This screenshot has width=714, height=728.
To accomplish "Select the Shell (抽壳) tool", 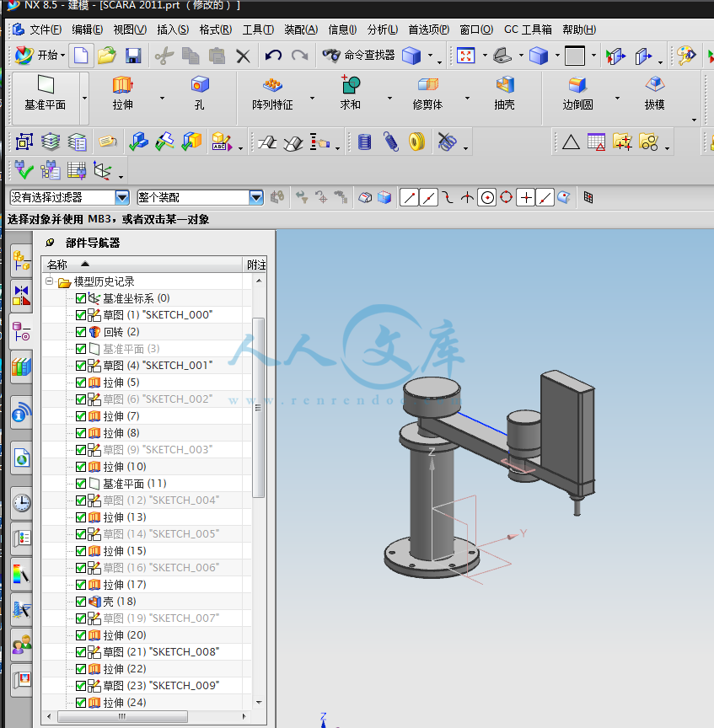I will (504, 93).
